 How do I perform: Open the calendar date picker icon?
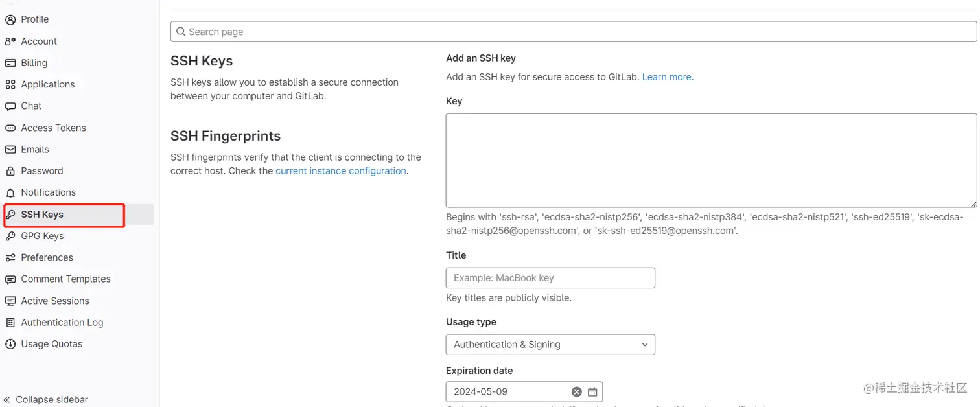(592, 391)
